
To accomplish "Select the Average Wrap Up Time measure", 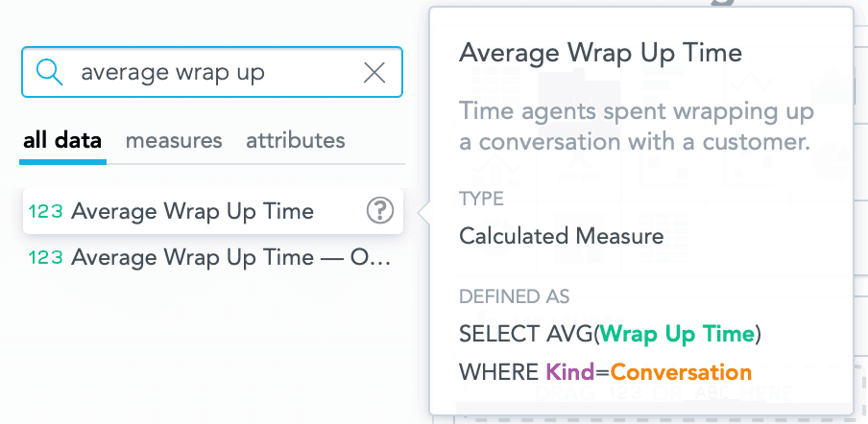I will [192, 211].
